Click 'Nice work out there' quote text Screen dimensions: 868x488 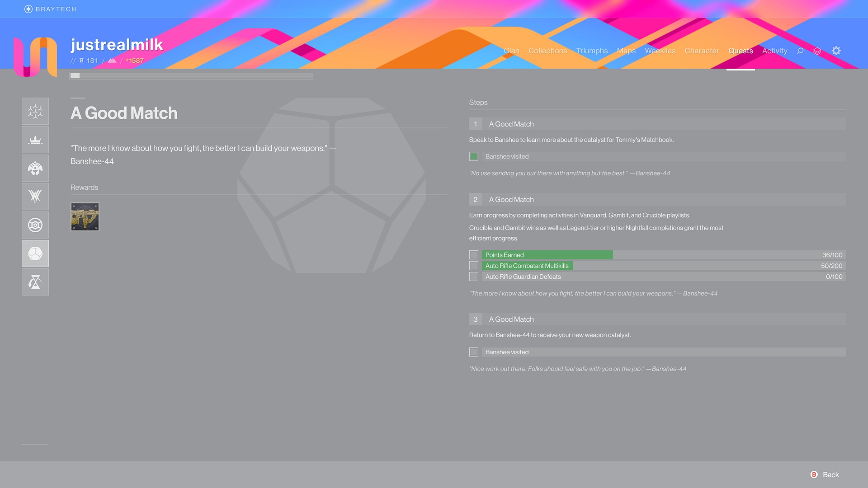[x=578, y=369]
